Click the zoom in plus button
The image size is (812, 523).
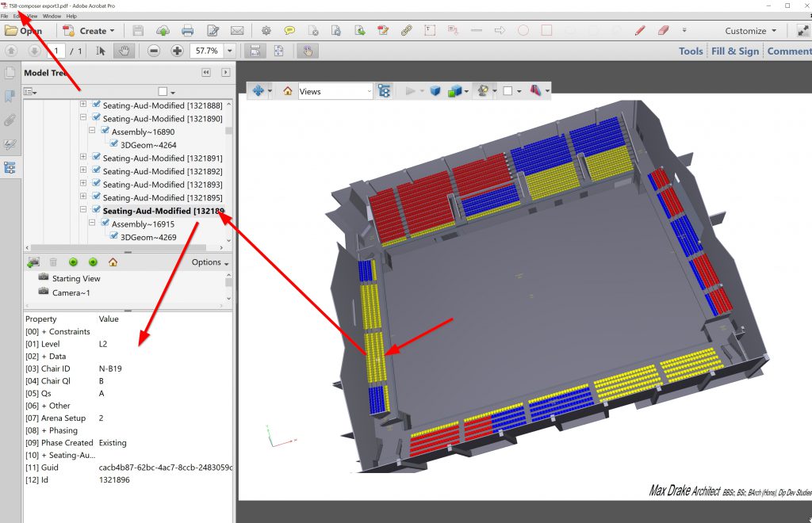[x=177, y=51]
